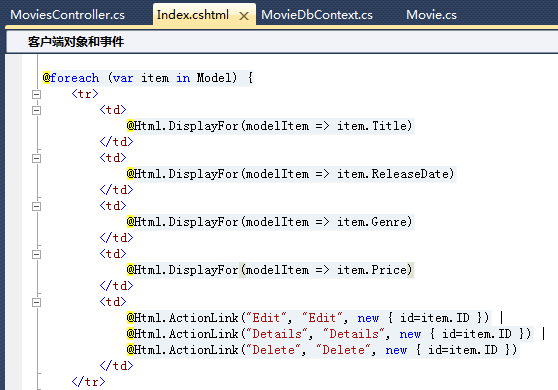Click the 'new' keyword on the Delete line
Image resolution: width=558 pixels, height=390 pixels.
pos(396,350)
